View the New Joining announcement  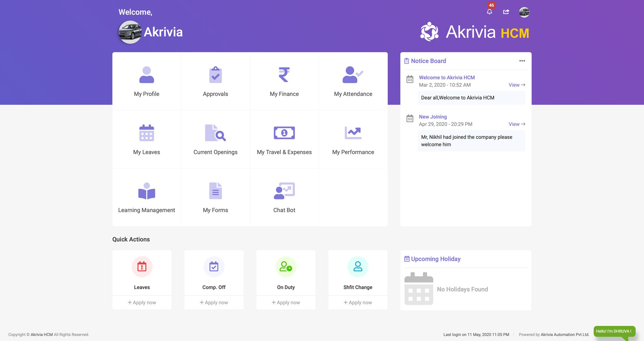pyautogui.click(x=517, y=124)
